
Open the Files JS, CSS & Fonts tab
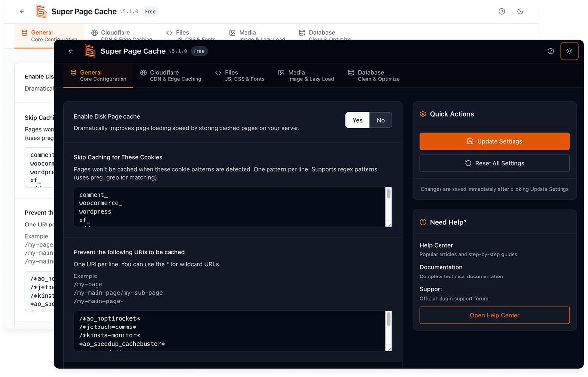(x=240, y=75)
